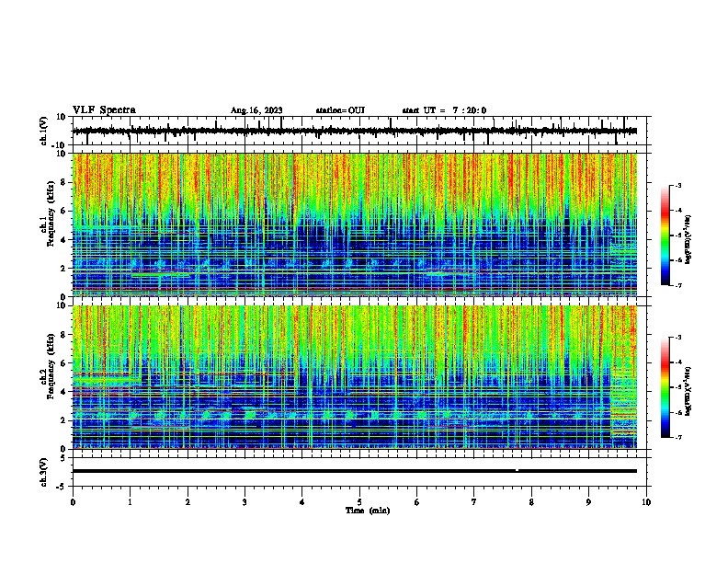
Task: Click the 5 tick on the time axis
Action: (x=359, y=502)
